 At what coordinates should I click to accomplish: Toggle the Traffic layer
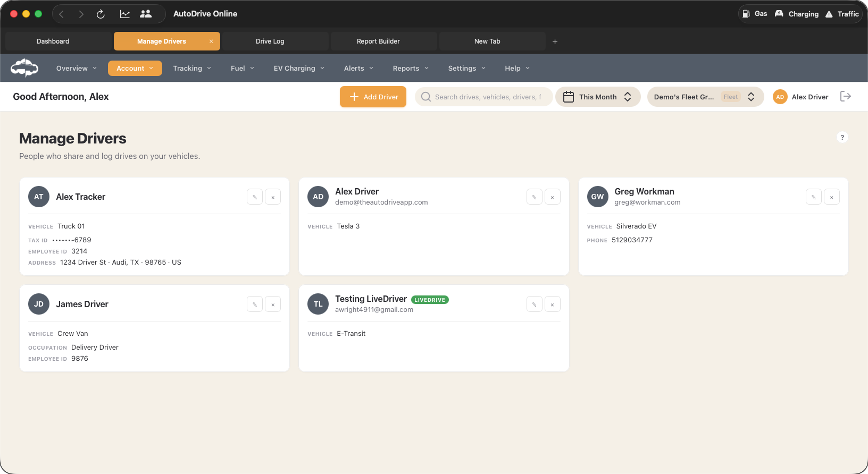tap(842, 14)
